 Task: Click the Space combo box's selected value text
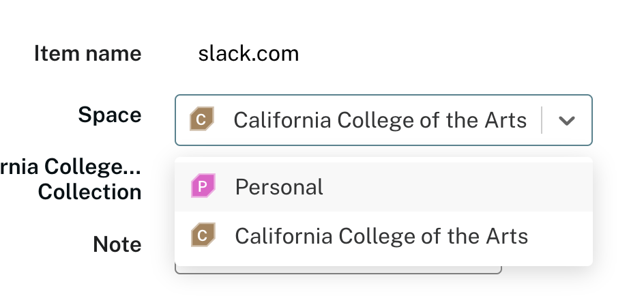pos(379,121)
